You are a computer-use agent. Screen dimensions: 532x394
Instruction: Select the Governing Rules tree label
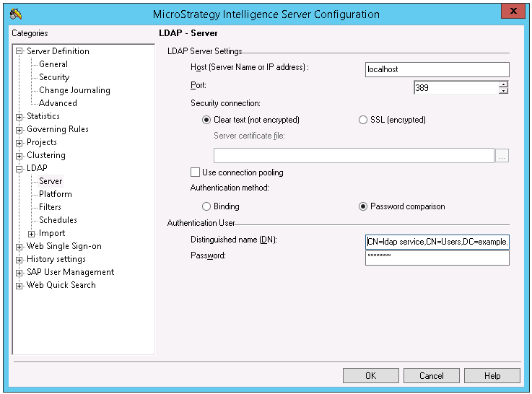pos(58,129)
